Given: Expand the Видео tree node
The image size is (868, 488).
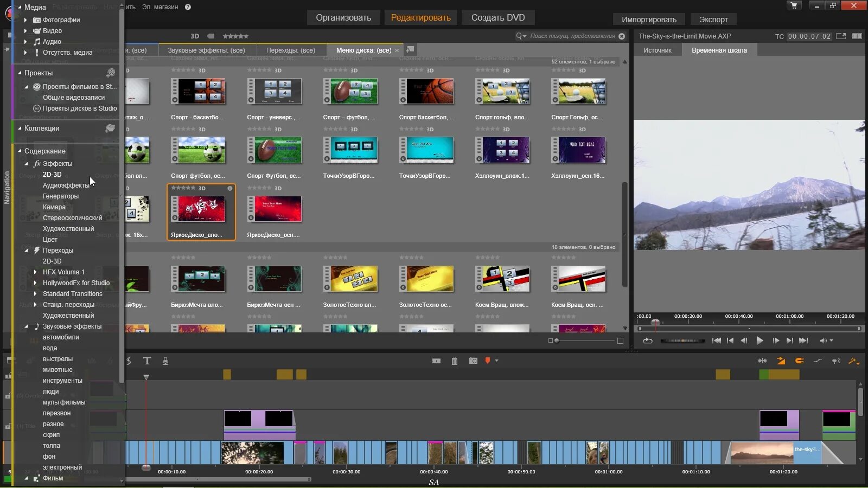Looking at the screenshot, I should [x=25, y=31].
